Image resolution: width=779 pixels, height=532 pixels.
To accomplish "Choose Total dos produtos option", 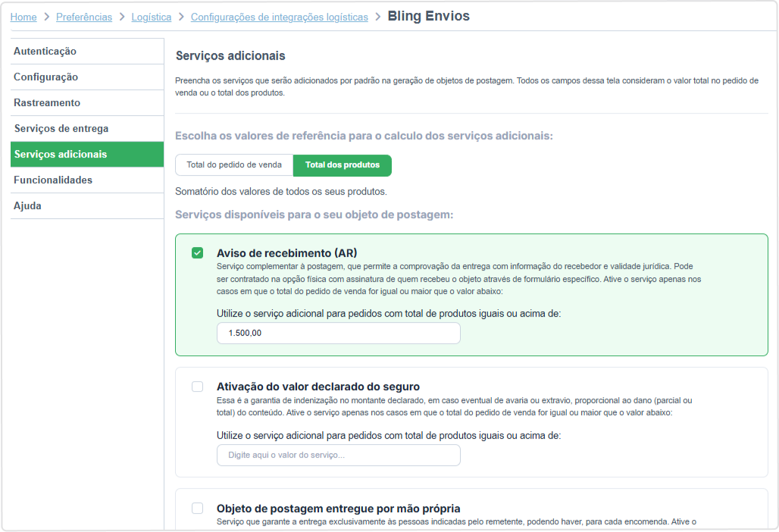I will [x=343, y=165].
